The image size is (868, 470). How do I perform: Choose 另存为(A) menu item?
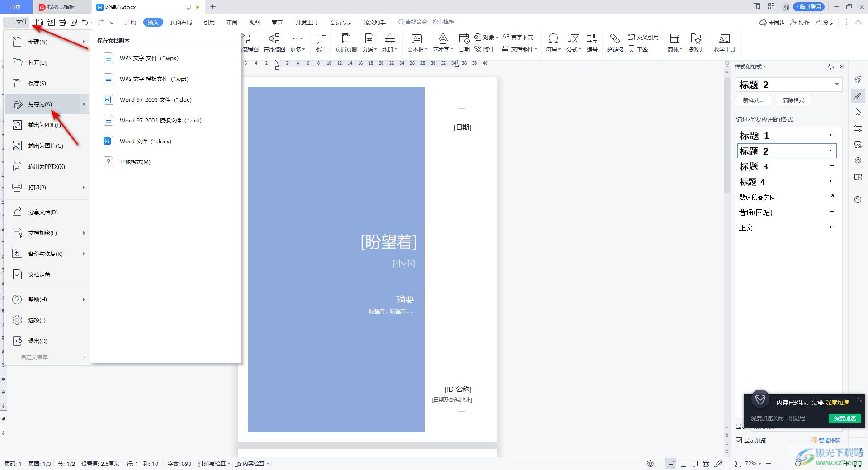pos(47,104)
